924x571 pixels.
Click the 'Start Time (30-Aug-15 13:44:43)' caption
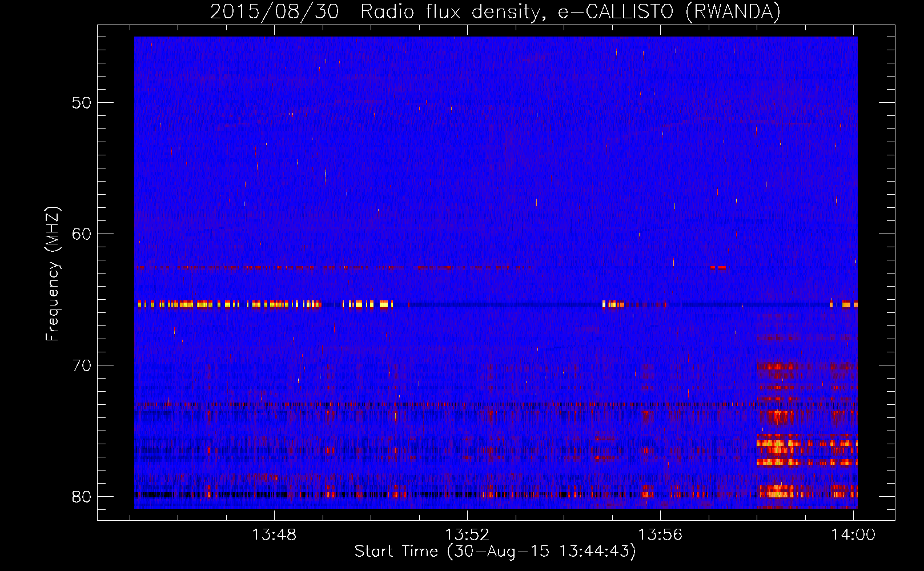pos(495,552)
